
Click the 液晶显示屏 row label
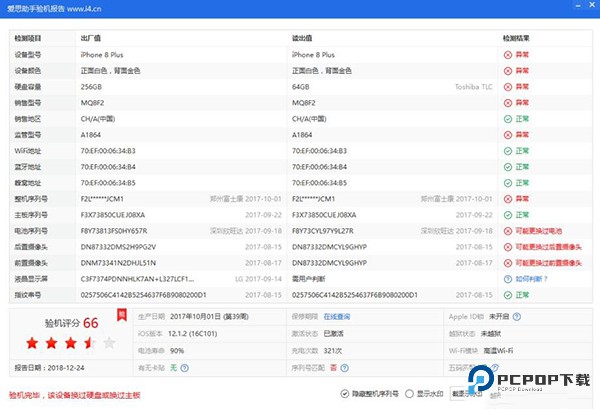[x=31, y=279]
